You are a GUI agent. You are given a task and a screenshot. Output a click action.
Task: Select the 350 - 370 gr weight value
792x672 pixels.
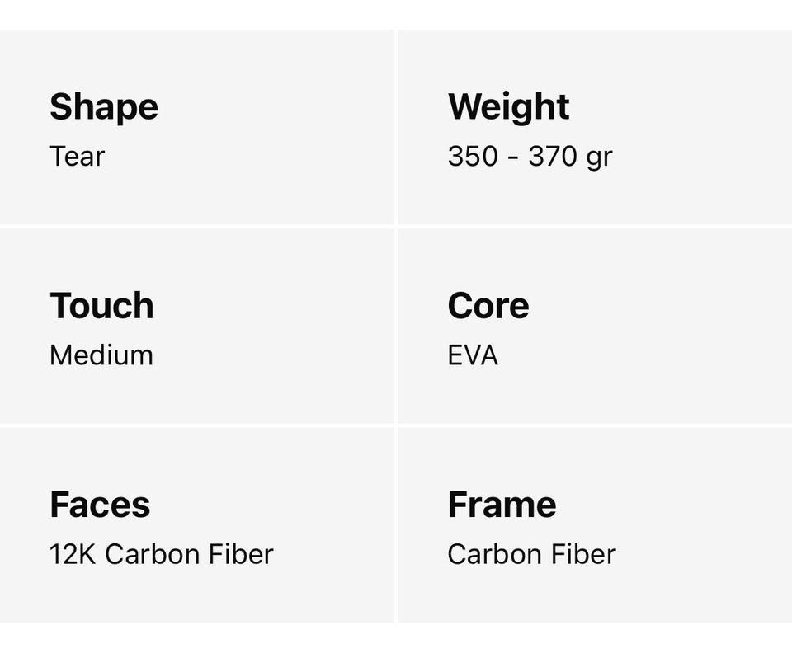point(530,156)
